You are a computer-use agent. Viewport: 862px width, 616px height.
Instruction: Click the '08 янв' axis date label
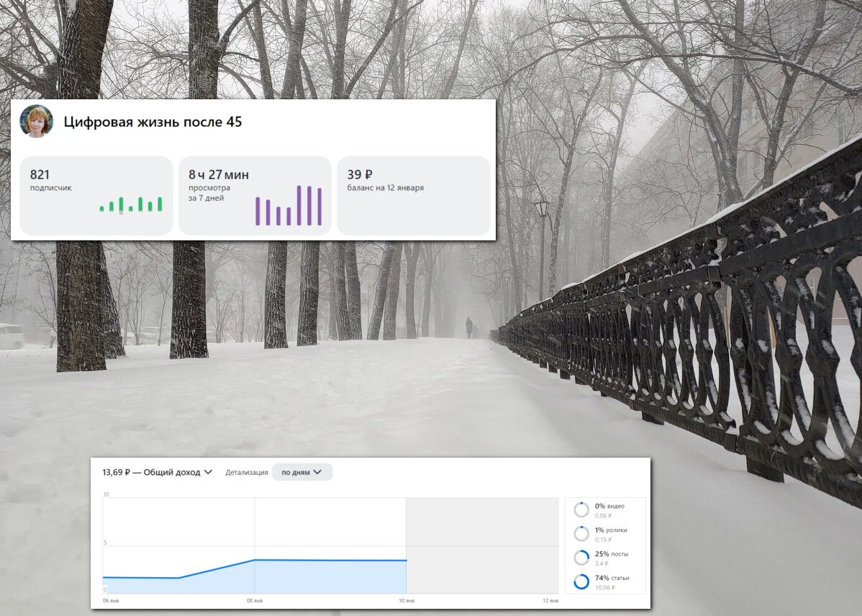tap(255, 601)
